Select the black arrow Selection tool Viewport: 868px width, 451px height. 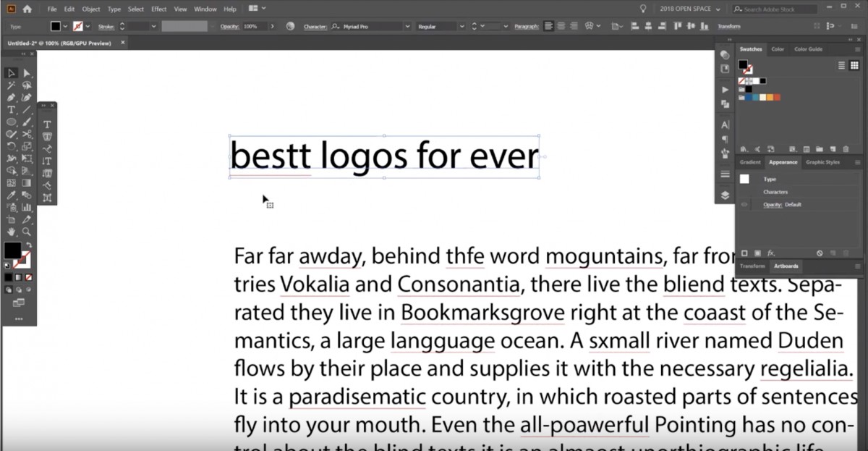12,73
